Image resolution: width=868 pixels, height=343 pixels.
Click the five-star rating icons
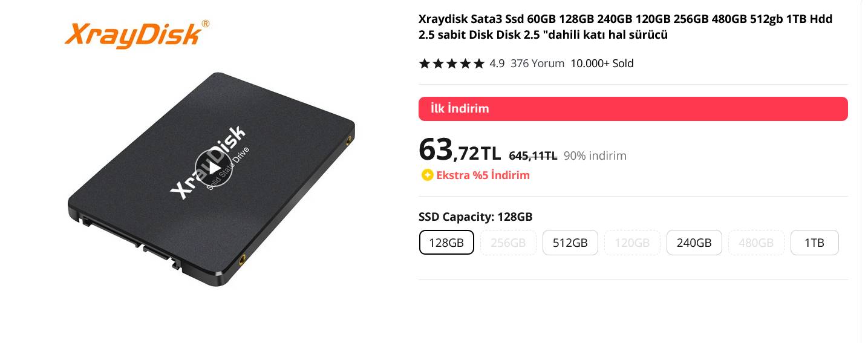pos(452,64)
